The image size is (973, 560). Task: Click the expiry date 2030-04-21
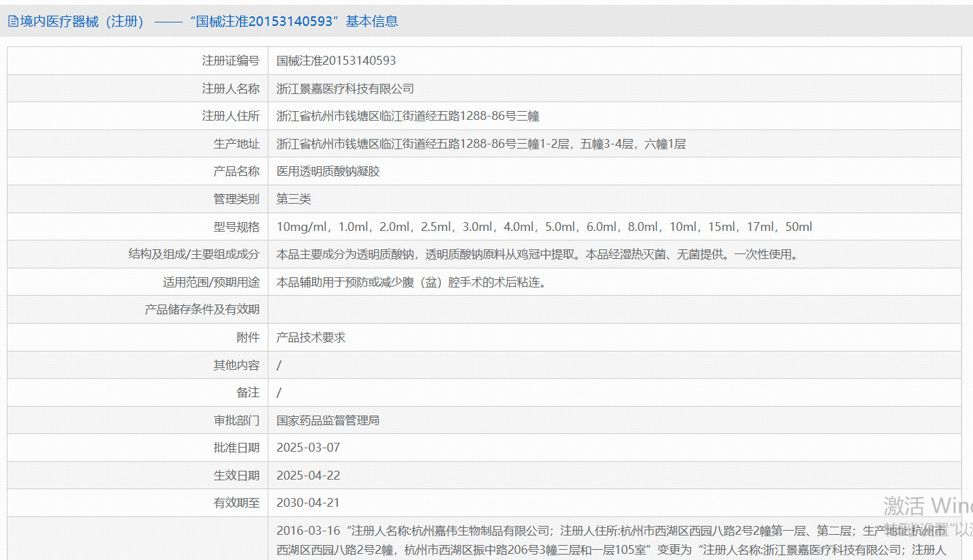(x=308, y=503)
